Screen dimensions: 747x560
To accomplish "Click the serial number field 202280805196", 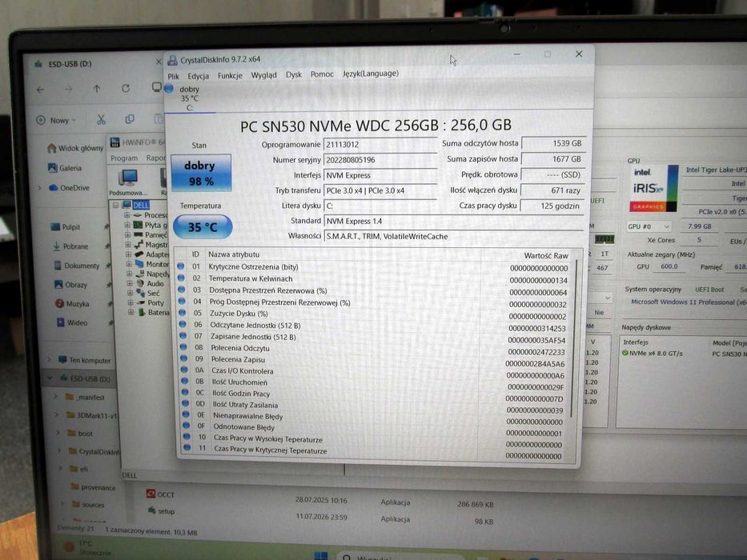I will point(380,160).
